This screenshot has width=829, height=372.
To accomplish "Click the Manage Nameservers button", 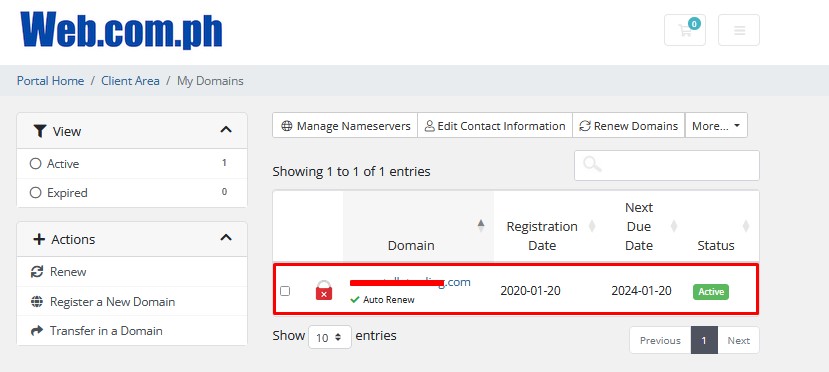I will click(345, 126).
